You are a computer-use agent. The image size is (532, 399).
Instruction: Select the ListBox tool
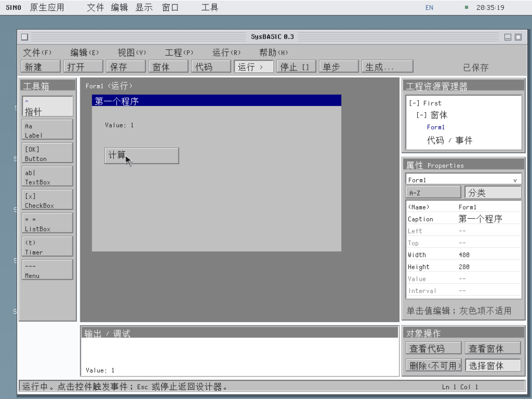tap(47, 223)
